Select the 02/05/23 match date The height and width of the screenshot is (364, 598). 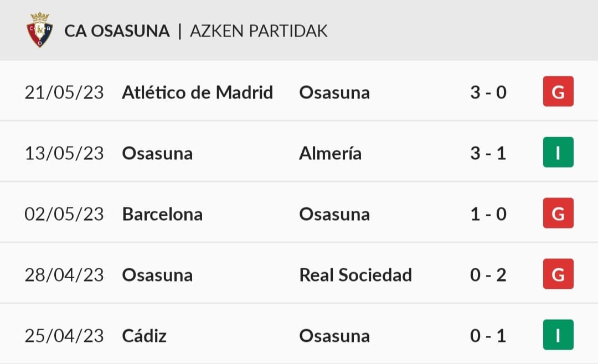point(64,214)
